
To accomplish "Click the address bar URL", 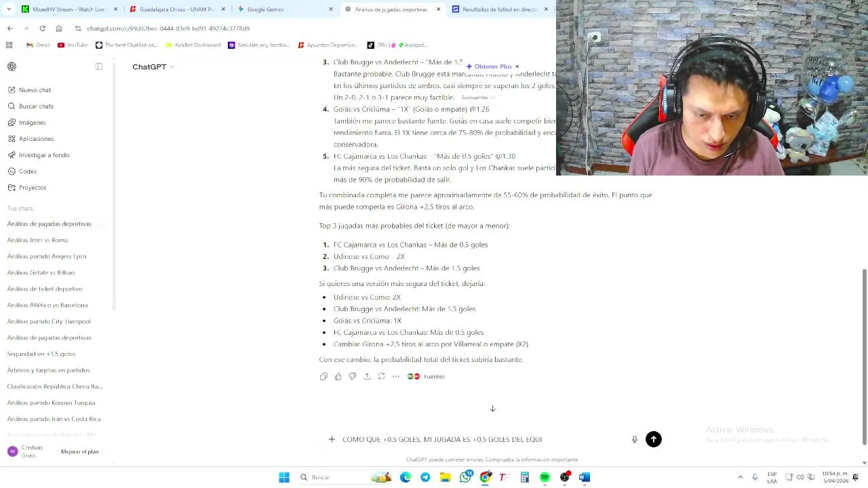I will click(168, 28).
